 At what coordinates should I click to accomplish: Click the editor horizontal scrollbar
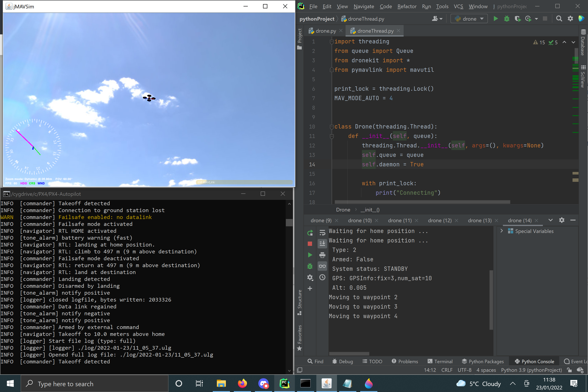click(422, 202)
